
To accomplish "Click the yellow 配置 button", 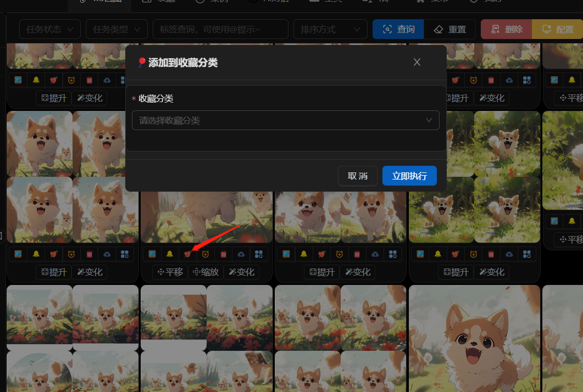I will pyautogui.click(x=557, y=29).
